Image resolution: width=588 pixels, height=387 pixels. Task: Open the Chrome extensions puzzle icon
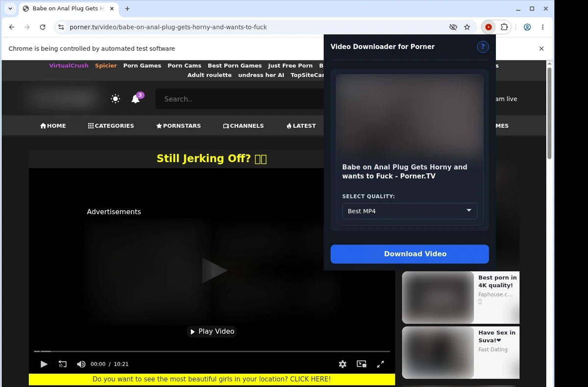(504, 27)
